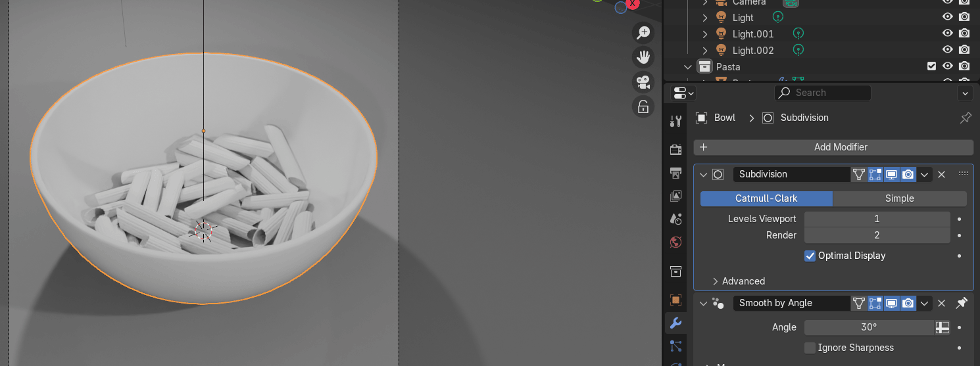Open the World properties tab

coord(675,242)
